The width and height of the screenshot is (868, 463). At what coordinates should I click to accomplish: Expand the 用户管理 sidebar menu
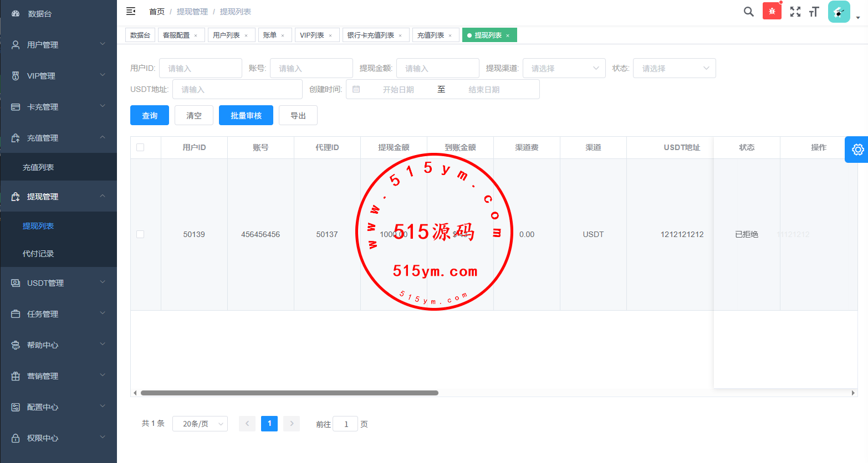coord(58,45)
